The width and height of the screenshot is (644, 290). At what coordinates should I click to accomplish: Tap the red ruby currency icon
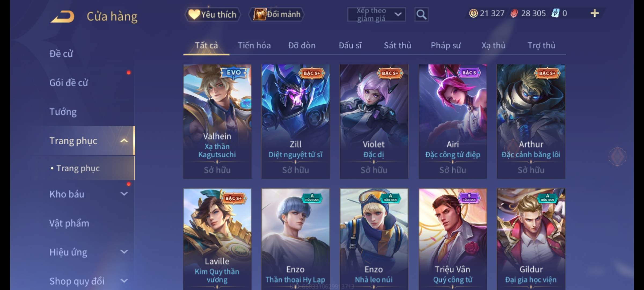[514, 13]
